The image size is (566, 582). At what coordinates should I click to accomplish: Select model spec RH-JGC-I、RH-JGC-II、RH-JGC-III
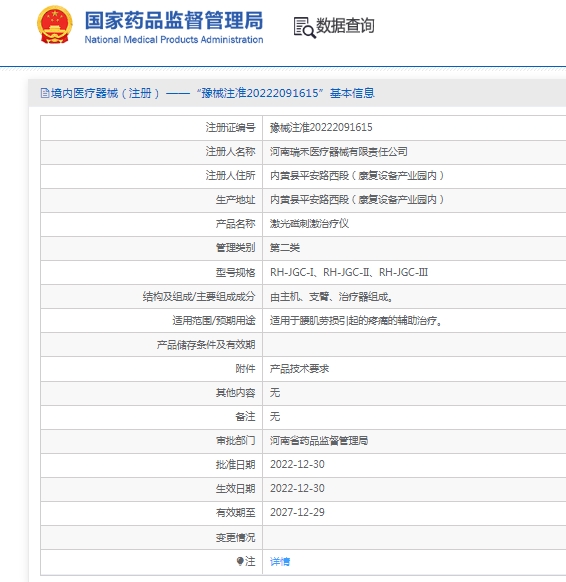(349, 272)
